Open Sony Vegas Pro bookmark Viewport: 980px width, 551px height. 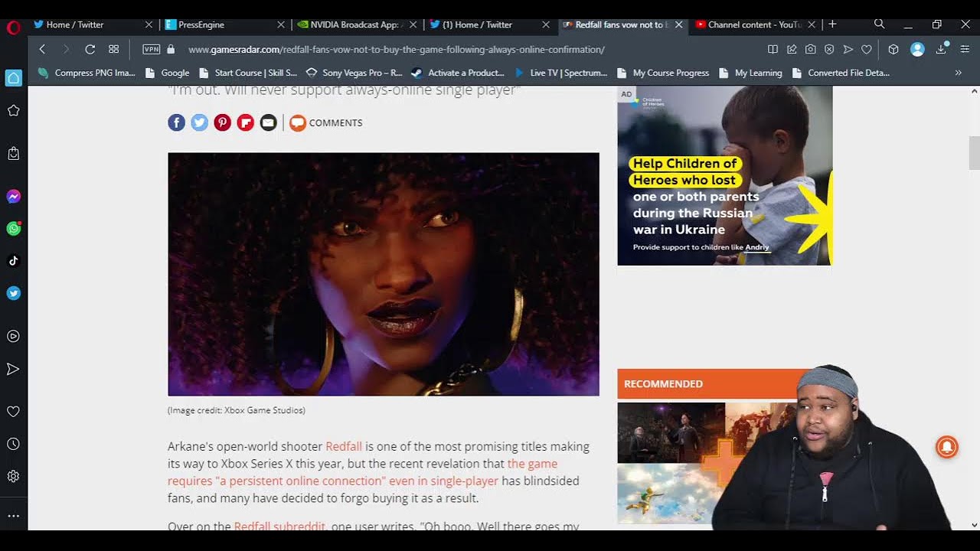[x=354, y=73]
